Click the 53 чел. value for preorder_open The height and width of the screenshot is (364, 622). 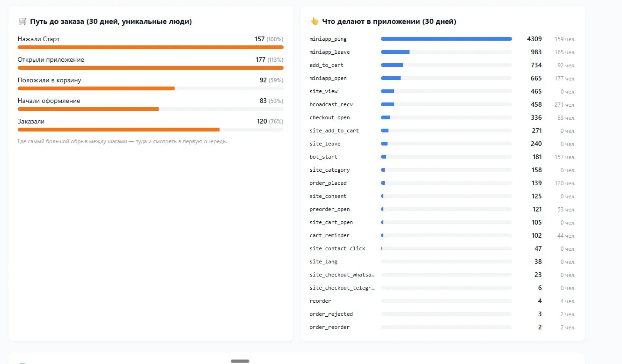point(566,210)
